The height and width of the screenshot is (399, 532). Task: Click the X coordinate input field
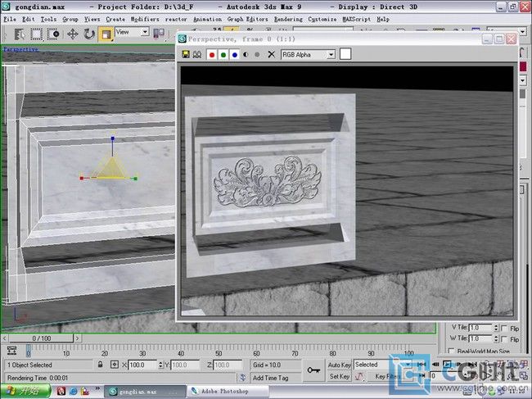pyautogui.click(x=142, y=365)
